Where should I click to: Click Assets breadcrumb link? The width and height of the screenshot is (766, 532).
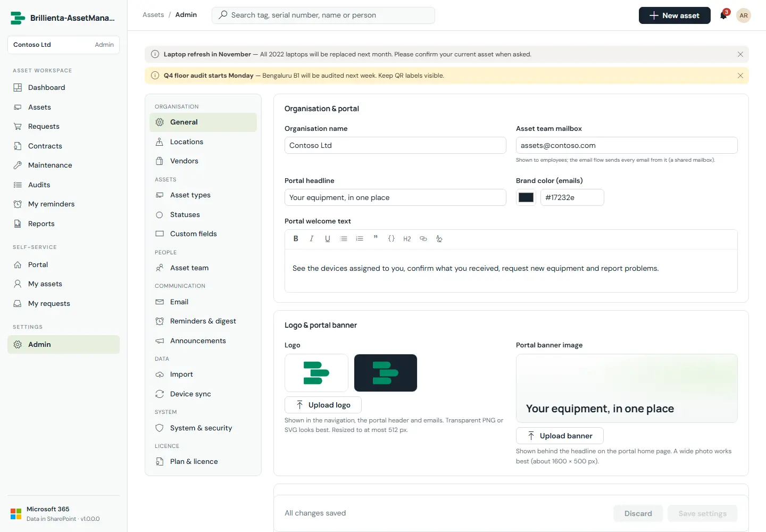[x=153, y=15]
